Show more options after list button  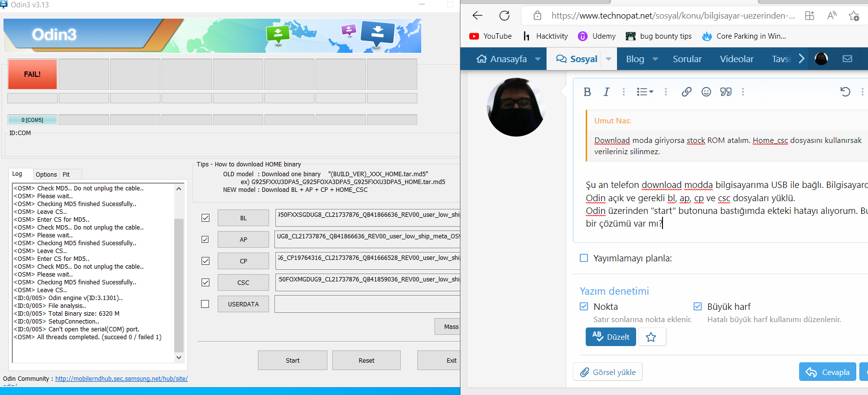tap(665, 92)
